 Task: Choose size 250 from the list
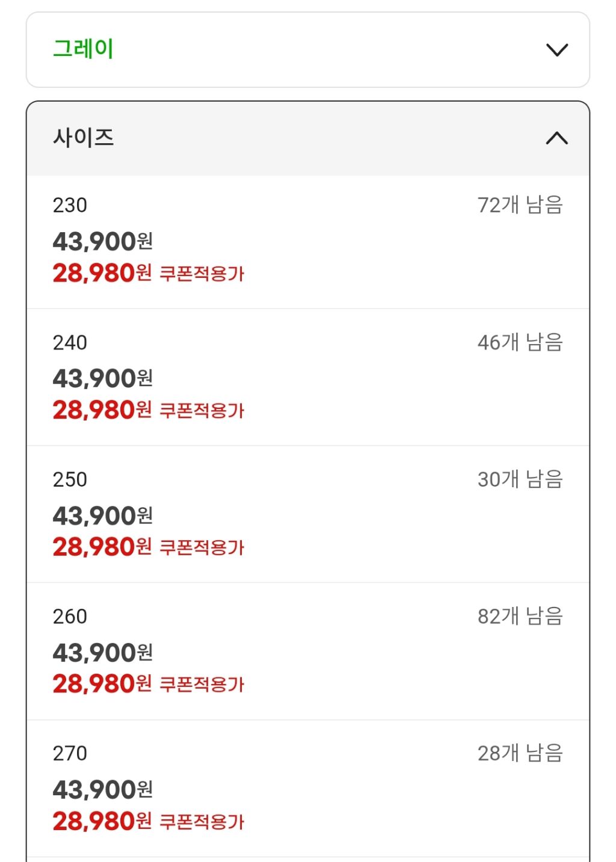[308, 514]
